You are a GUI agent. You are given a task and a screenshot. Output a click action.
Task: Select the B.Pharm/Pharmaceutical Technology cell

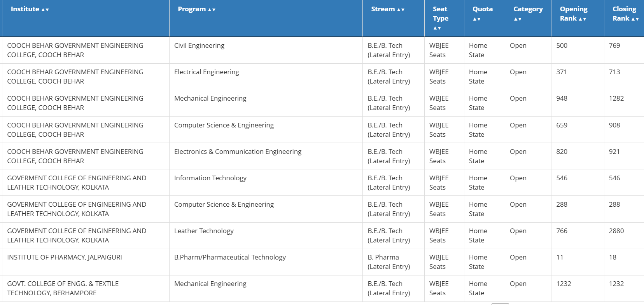(x=266, y=262)
